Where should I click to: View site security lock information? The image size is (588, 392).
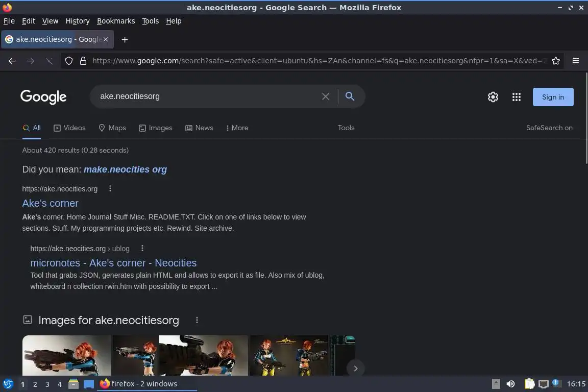point(83,61)
